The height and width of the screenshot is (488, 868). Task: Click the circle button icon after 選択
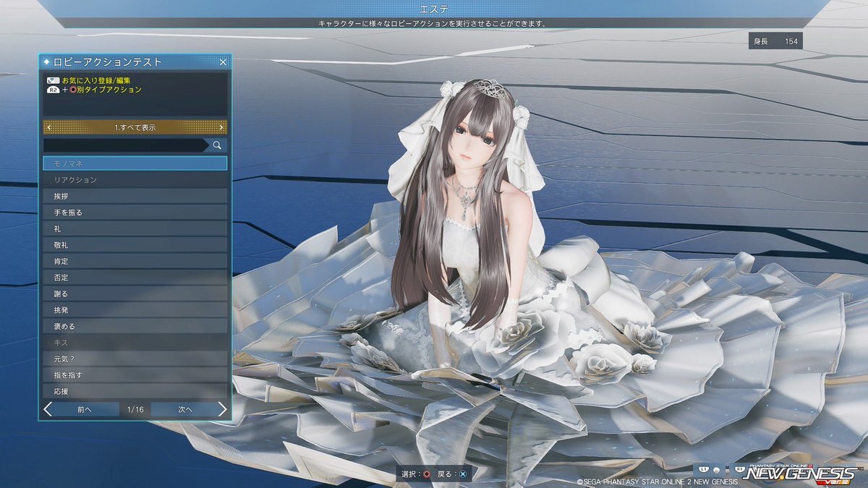tap(426, 474)
